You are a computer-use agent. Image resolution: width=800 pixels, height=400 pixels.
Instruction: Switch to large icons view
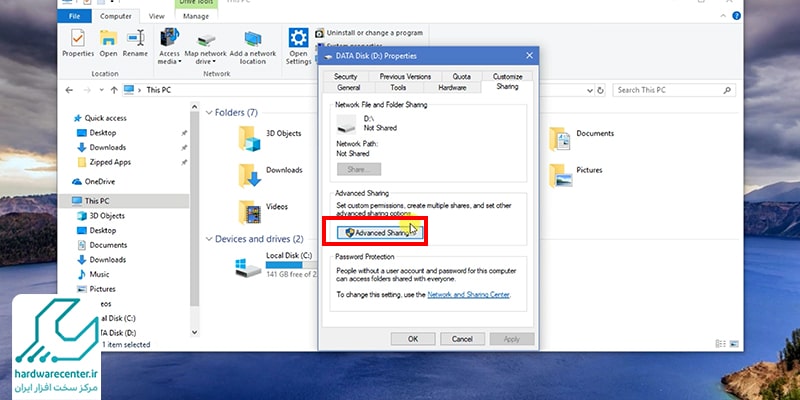tap(734, 344)
